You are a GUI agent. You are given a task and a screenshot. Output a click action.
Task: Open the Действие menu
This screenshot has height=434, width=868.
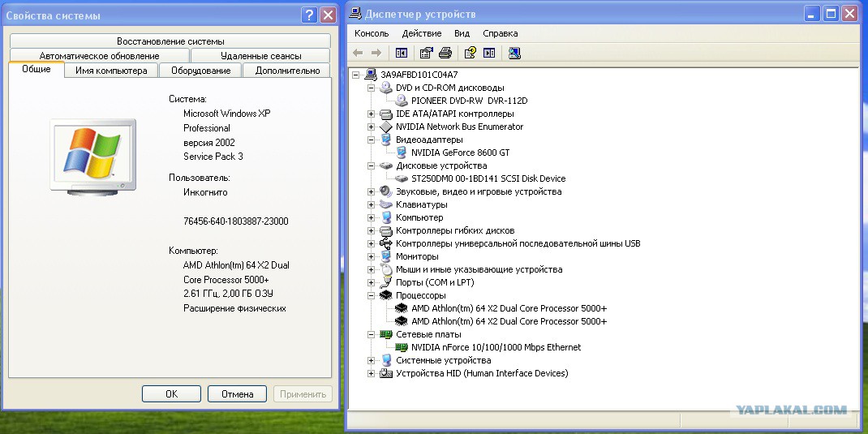pos(422,33)
